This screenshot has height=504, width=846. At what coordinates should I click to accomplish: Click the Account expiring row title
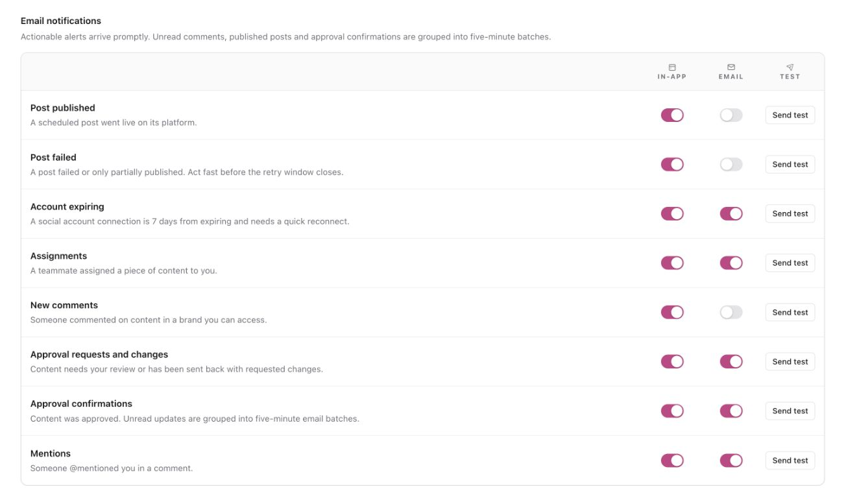[67, 206]
